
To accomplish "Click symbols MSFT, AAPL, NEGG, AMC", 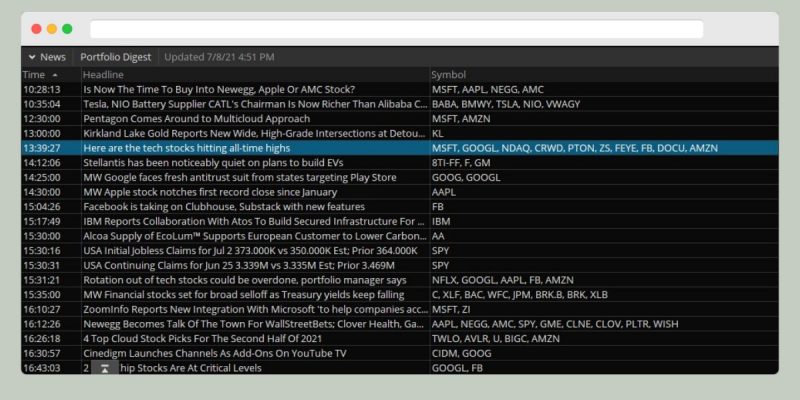I will tap(488, 89).
